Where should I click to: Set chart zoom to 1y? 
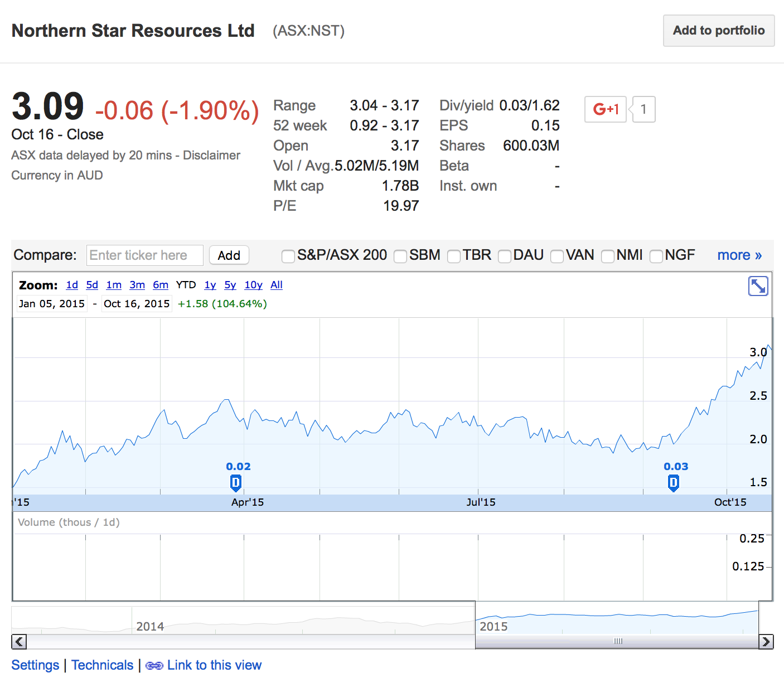coord(210,285)
